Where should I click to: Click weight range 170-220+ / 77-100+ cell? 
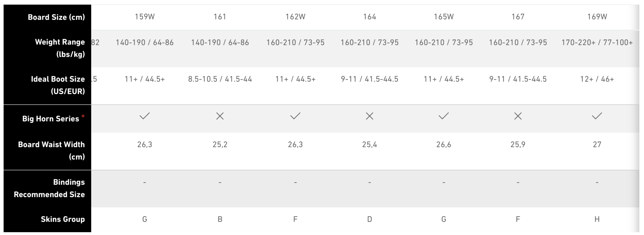pyautogui.click(x=597, y=42)
